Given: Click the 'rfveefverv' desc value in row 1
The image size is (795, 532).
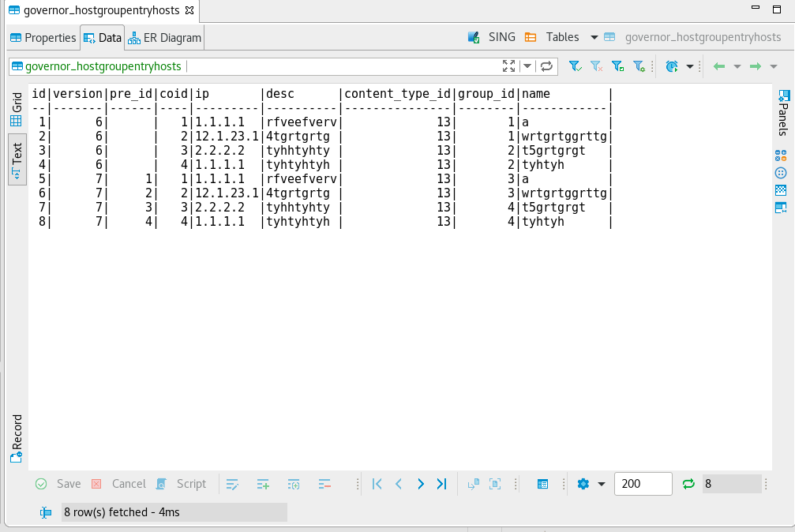Looking at the screenshot, I should 301,122.
